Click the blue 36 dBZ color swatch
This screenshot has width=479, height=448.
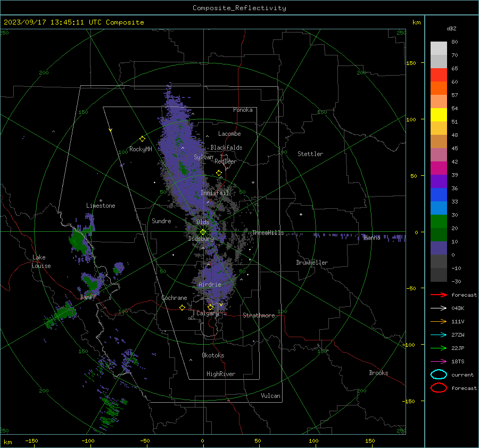coord(439,194)
